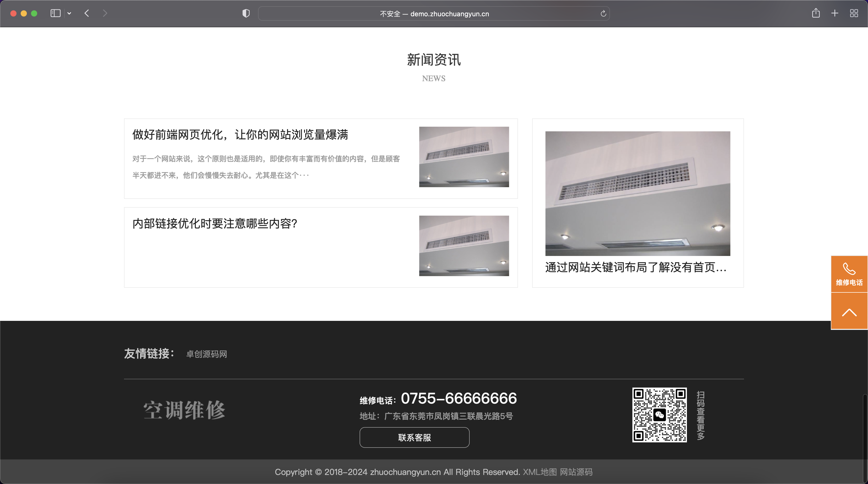The image size is (868, 484).
Task: Add a new tab with plus icon
Action: 835,13
